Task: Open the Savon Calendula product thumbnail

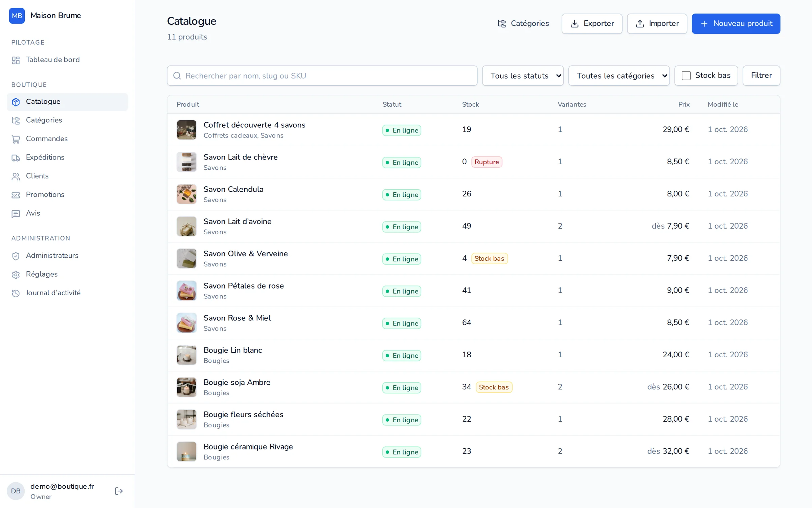Action: [x=186, y=194]
